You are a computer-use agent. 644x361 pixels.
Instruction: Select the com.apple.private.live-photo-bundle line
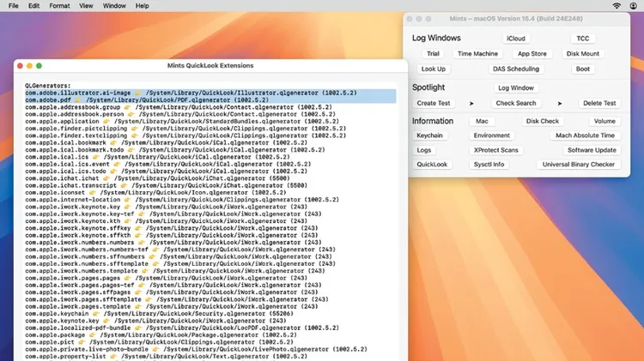click(x=196, y=350)
